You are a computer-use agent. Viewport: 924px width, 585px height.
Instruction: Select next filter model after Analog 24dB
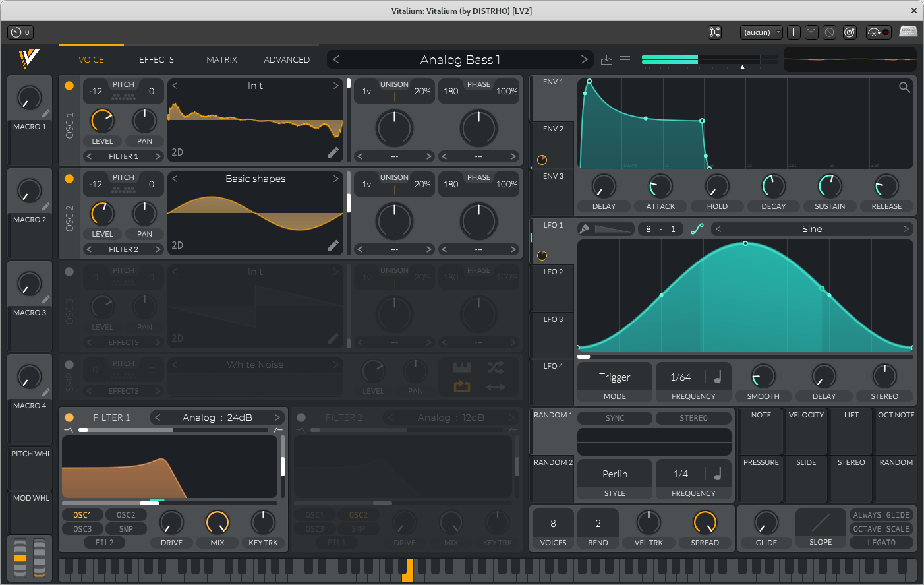click(277, 417)
